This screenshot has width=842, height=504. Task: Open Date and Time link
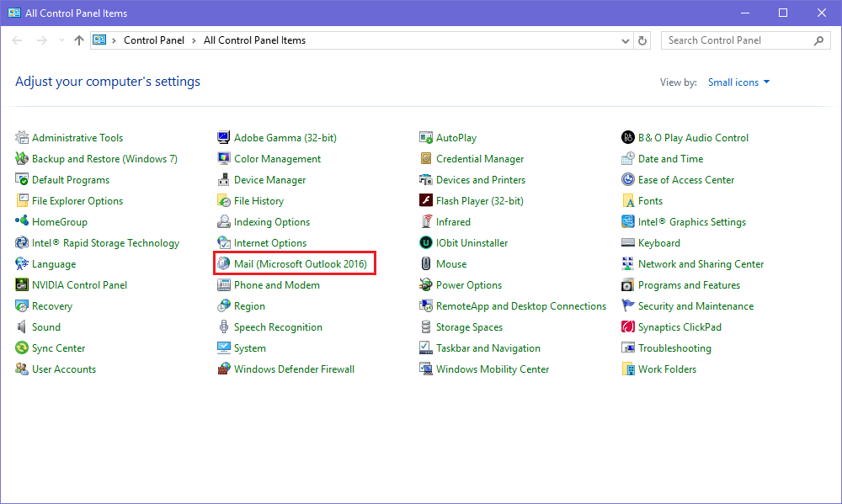pyautogui.click(x=670, y=159)
